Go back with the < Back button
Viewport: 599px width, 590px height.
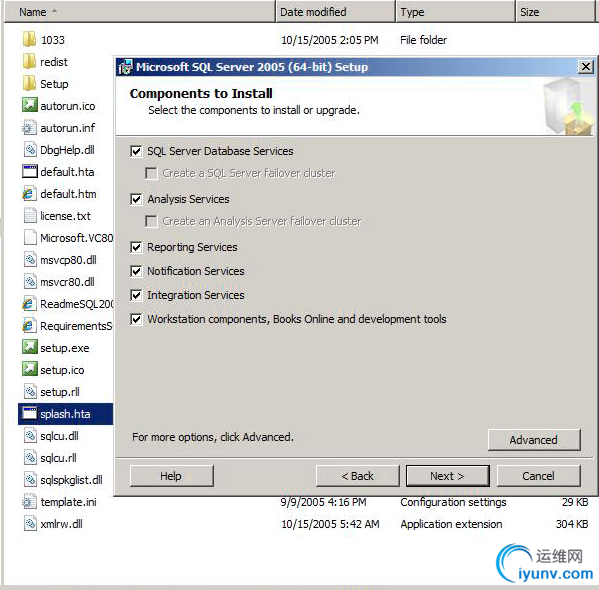(358, 476)
